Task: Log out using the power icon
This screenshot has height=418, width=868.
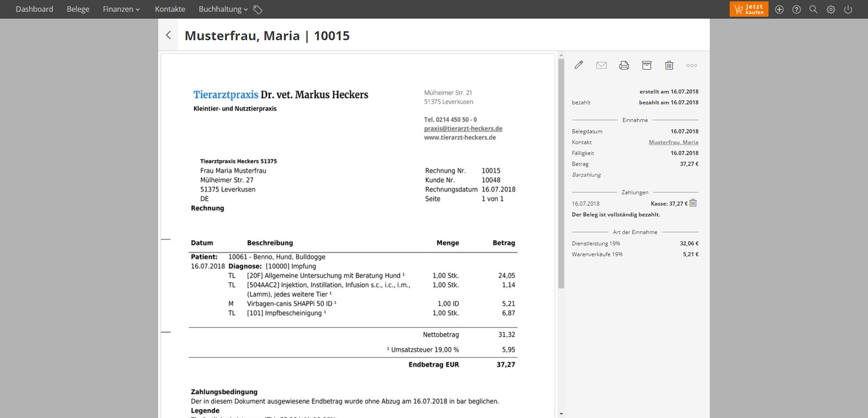Action: 848,9
